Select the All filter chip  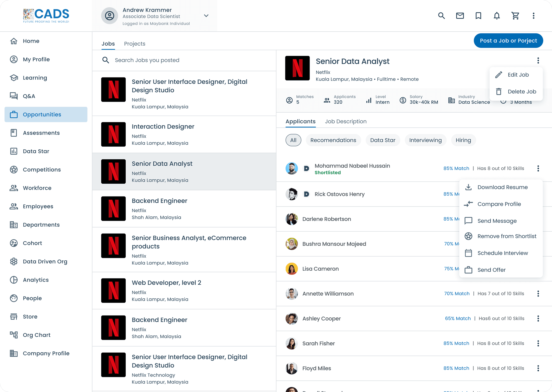[x=293, y=140]
